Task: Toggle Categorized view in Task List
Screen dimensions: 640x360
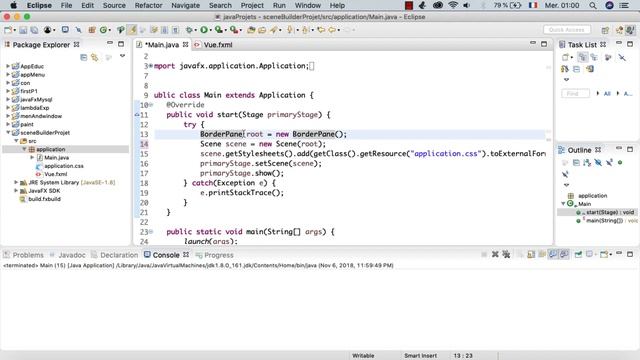Action: (x=583, y=57)
